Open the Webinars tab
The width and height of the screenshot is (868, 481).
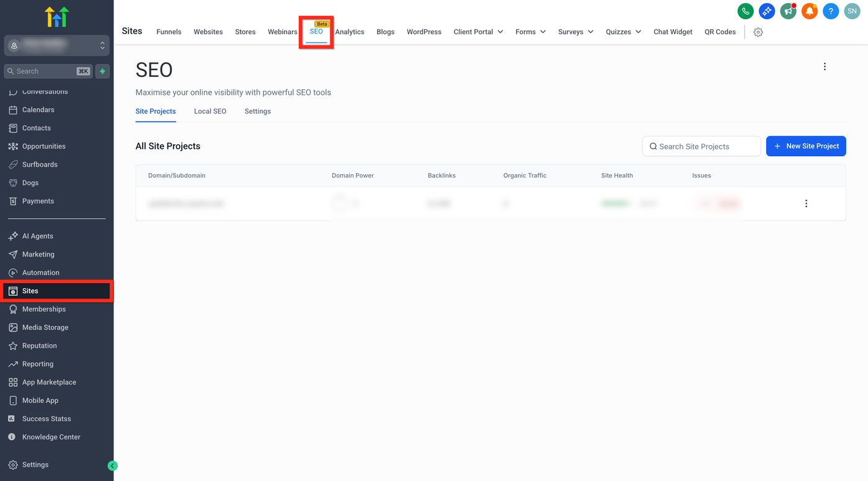coord(283,32)
